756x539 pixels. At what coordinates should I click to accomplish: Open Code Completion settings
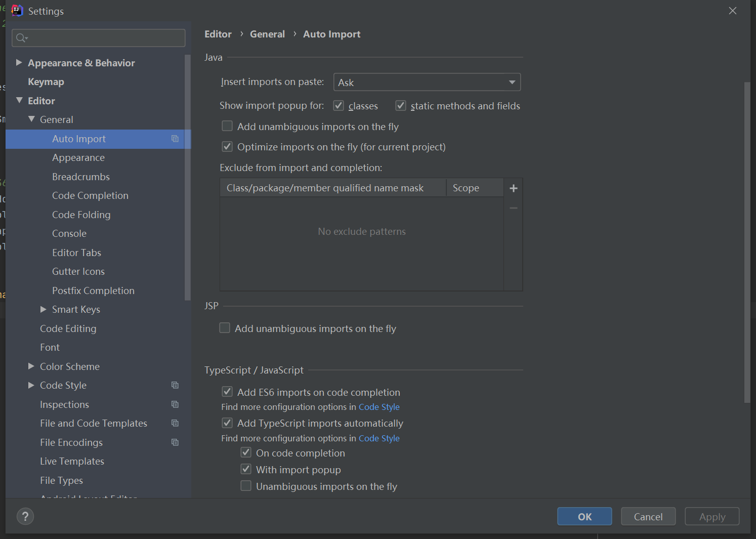click(90, 196)
